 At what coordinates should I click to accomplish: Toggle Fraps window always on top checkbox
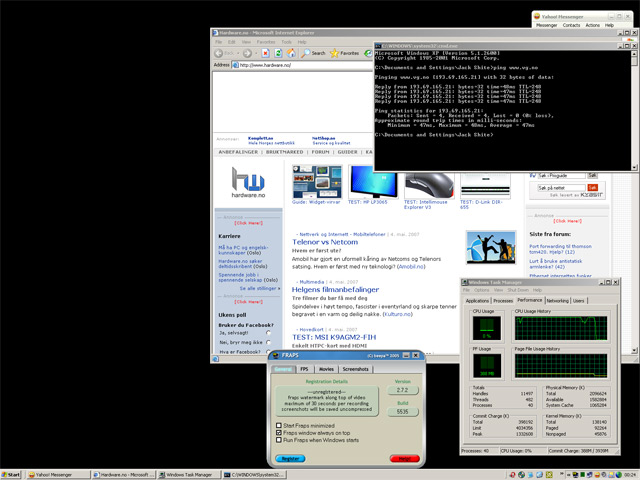point(279,433)
